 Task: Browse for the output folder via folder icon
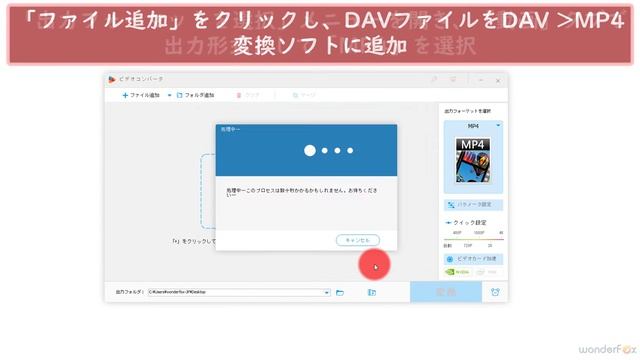pos(340,292)
